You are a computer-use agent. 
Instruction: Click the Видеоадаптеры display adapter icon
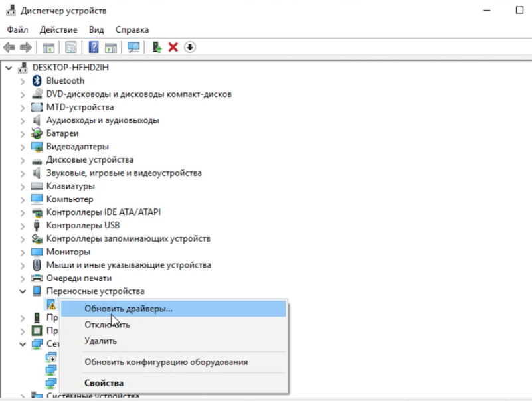click(x=37, y=147)
